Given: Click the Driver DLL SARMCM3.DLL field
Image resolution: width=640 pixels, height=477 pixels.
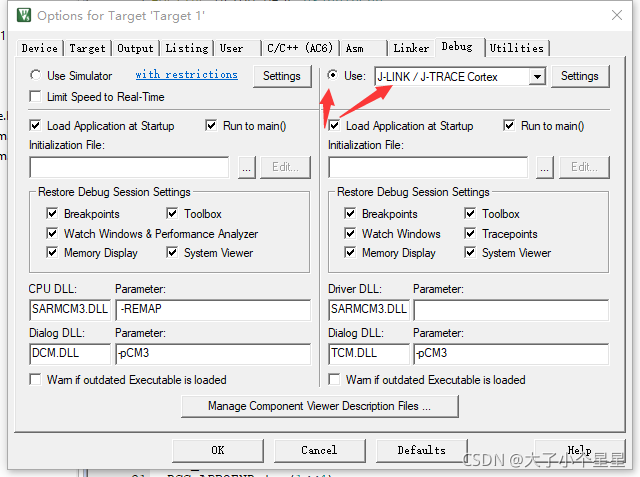Looking at the screenshot, I should point(369,310).
